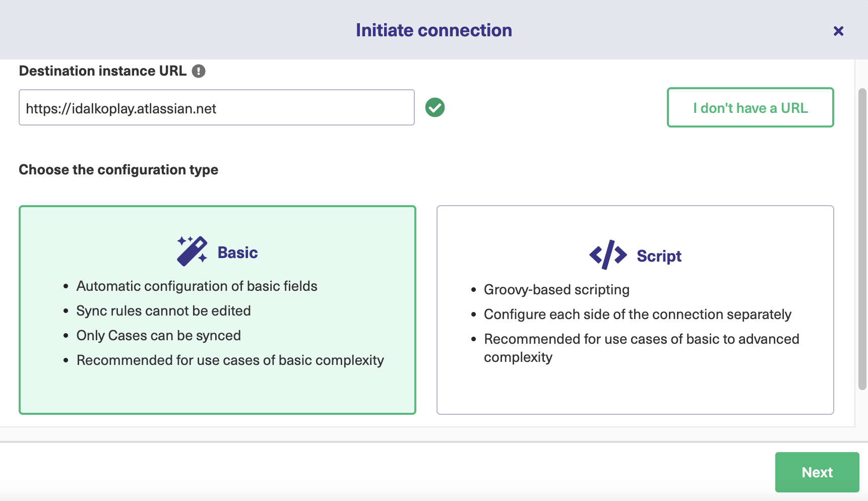Click "Sync rules cannot be edited" text
This screenshot has height=501, width=868.
point(163,311)
